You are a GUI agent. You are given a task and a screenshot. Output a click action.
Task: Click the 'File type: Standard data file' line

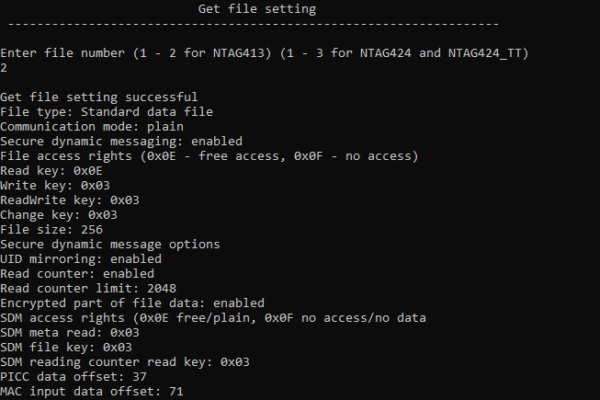(106, 112)
